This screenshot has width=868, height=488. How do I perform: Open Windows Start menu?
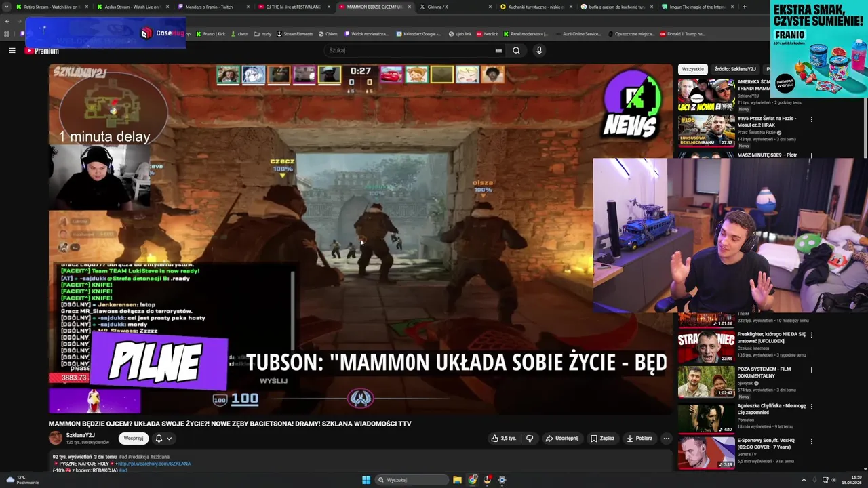click(x=366, y=480)
